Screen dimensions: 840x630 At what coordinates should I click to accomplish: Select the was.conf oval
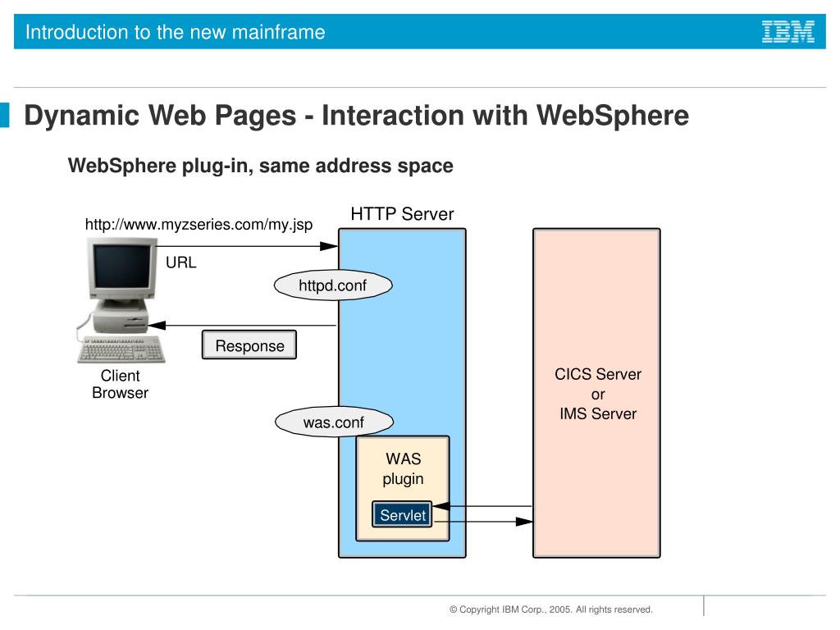pos(334,422)
